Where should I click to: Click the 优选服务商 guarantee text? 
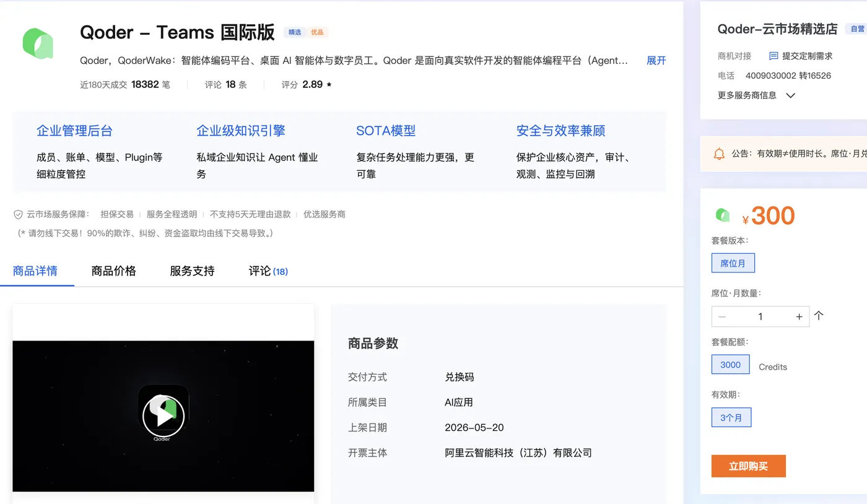(325, 214)
